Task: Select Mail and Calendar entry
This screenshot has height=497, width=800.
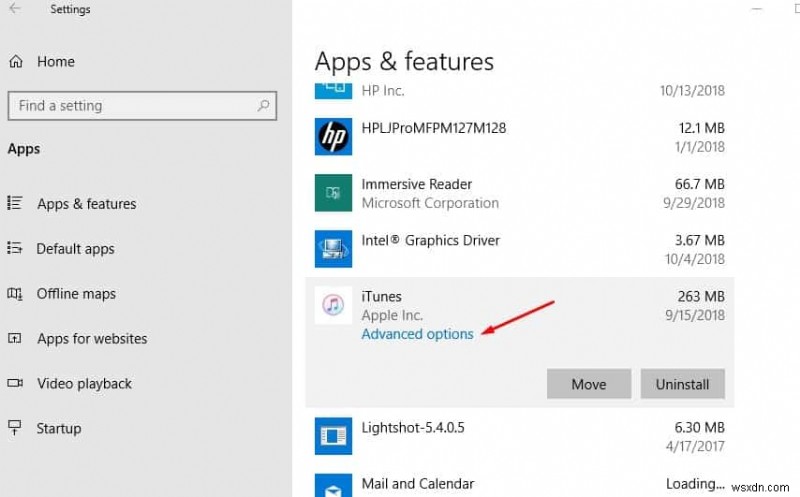Action: point(418,484)
